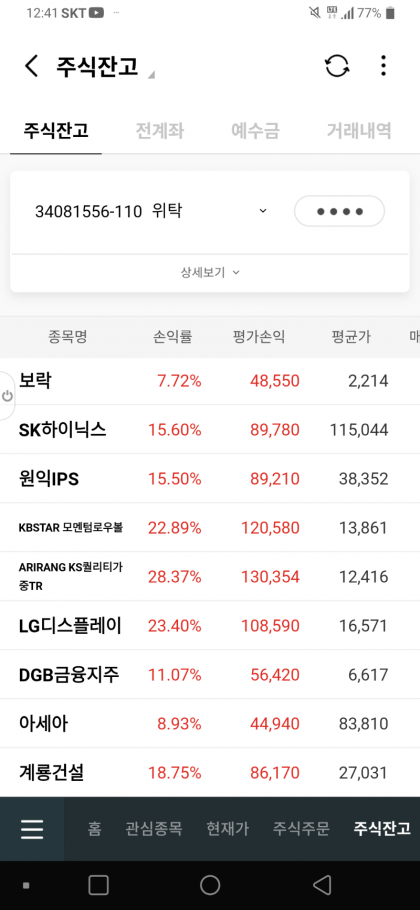Open the three-dot more options menu

[383, 66]
